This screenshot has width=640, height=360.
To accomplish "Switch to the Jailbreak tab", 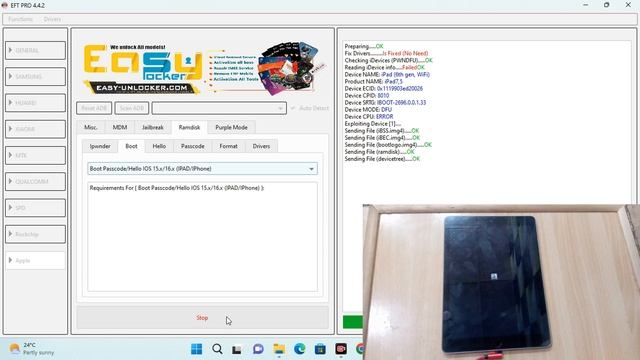I will coord(153,127).
